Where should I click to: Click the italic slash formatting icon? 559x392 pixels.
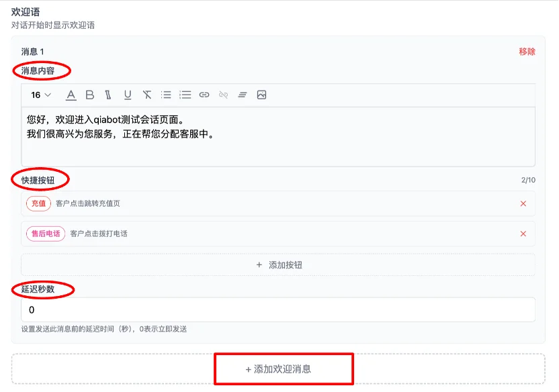pyautogui.click(x=109, y=95)
